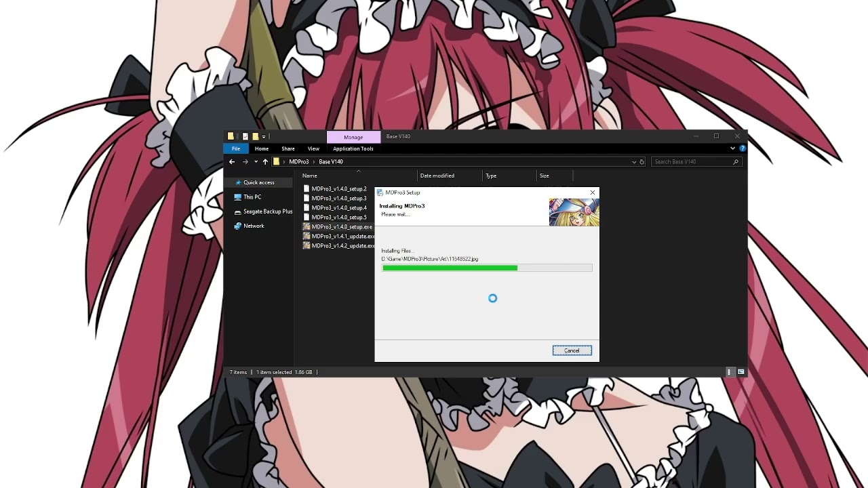This screenshot has height=488, width=868.
Task: Go up one folder level
Action: click(x=265, y=162)
